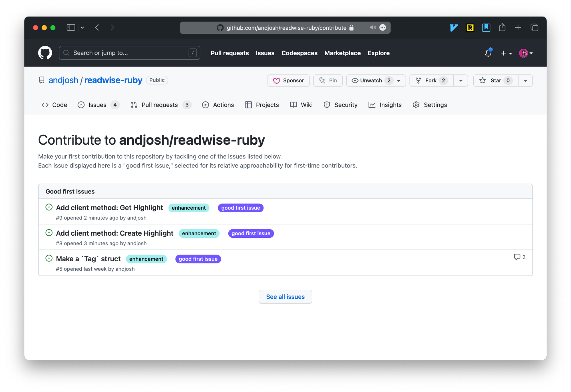
Task: Click Pull requests in top navigation
Action: click(230, 53)
